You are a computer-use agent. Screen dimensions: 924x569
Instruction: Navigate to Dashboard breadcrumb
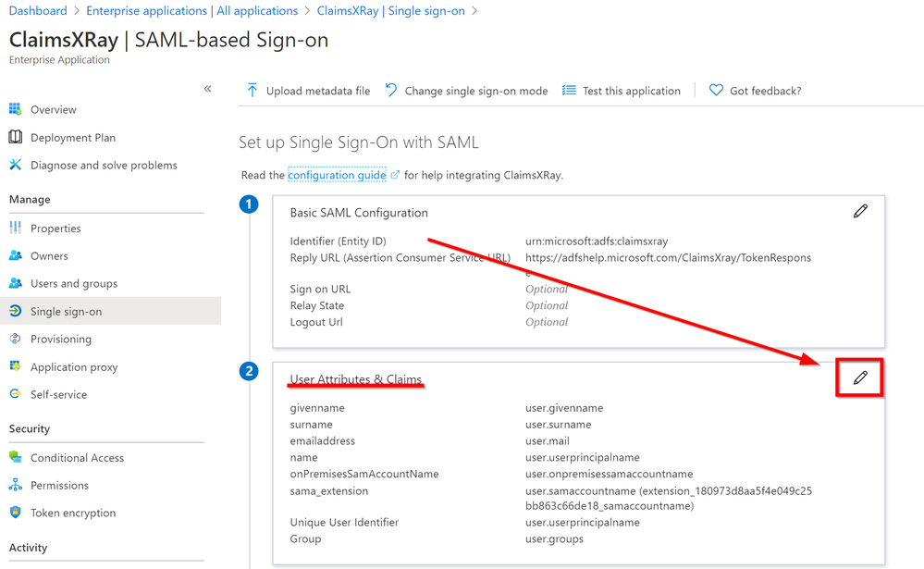(x=38, y=11)
